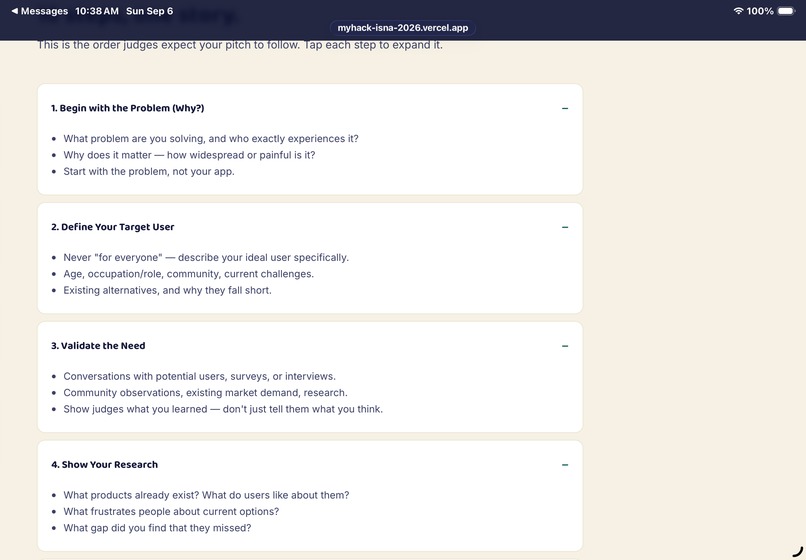Select "Age, occupation/role, community, current challenges."
Screen dimensions: 806x560
189,274
